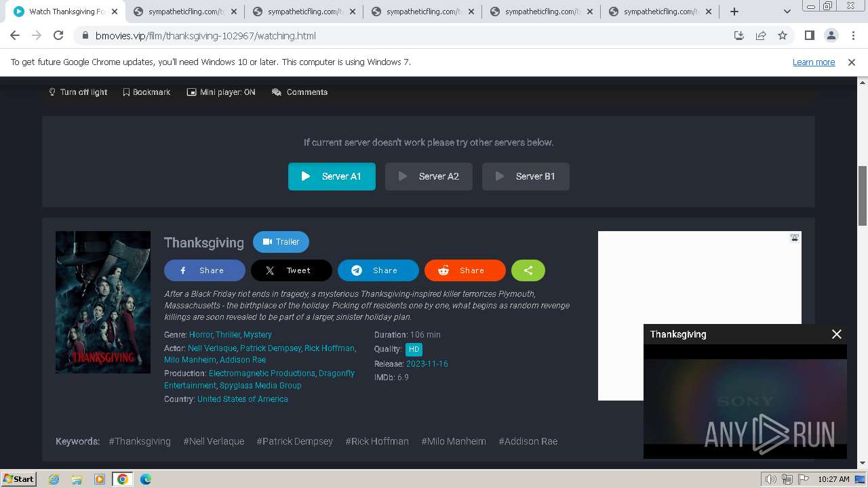Screen dimensions: 868x488
Task: Share on Facebook
Action: pyautogui.click(x=205, y=270)
